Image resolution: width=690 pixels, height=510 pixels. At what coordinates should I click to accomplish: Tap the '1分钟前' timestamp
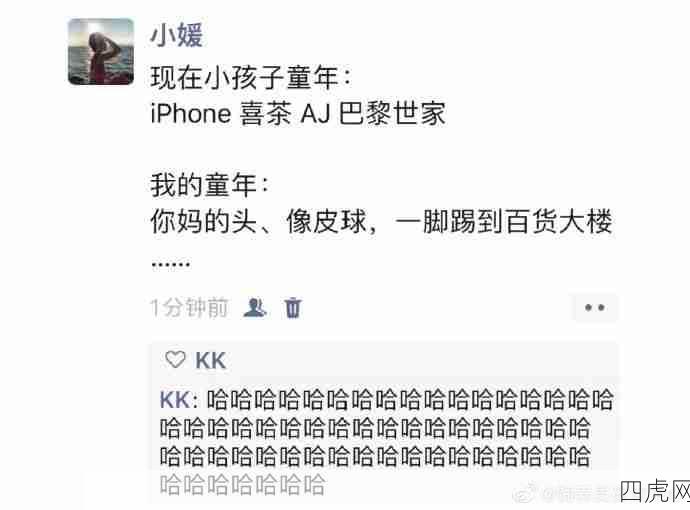tap(189, 307)
